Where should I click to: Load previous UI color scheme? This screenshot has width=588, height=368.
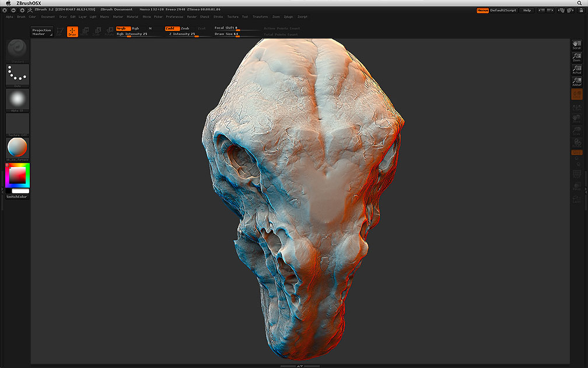[561, 11]
